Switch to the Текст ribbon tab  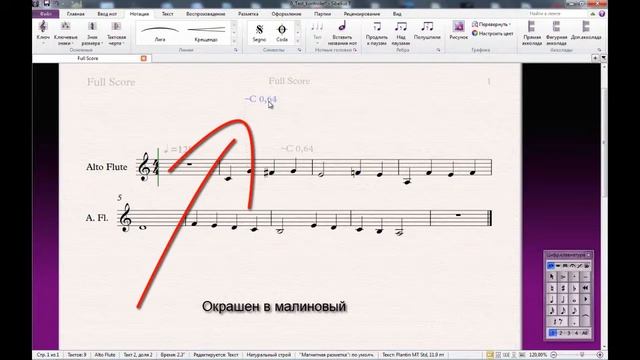point(167,14)
